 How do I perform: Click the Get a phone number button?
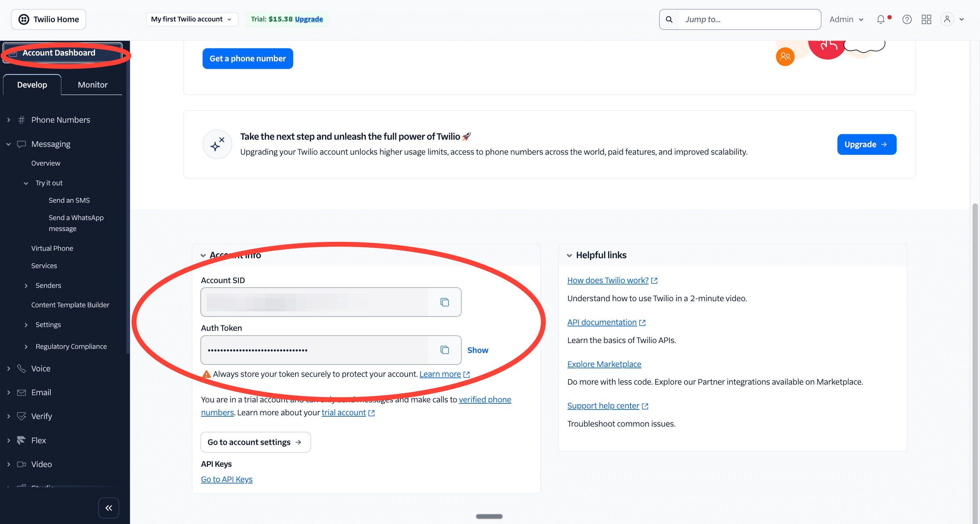click(x=247, y=59)
